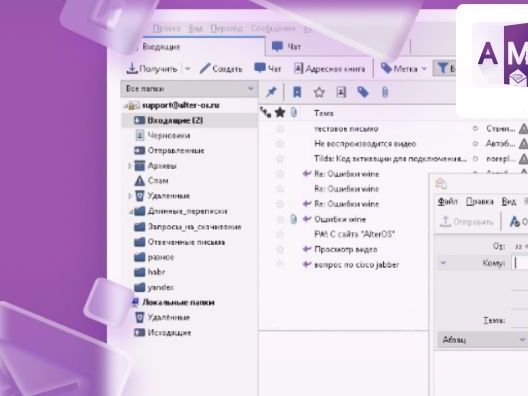528x396 pixels.
Task: Click the attachment icon on the 'Ошибки wine' row
Action: (294, 219)
